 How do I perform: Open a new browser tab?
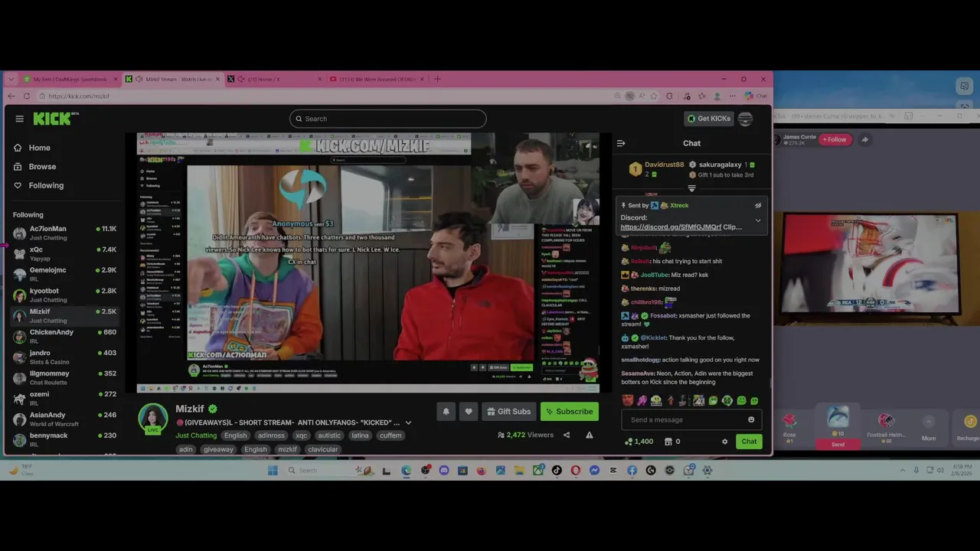click(x=437, y=79)
